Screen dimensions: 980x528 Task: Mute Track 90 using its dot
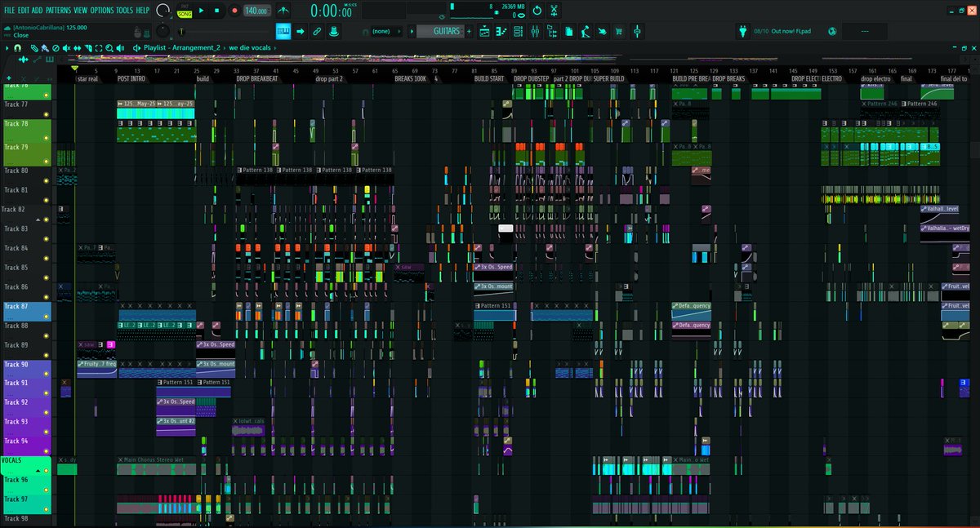click(47, 375)
